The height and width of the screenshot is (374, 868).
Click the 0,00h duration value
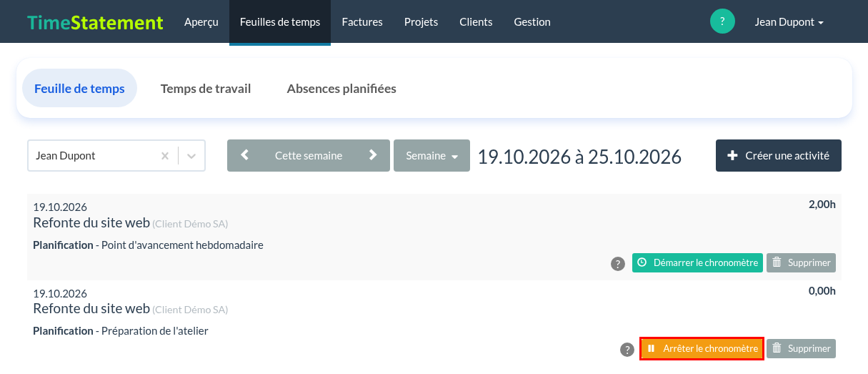pos(822,290)
